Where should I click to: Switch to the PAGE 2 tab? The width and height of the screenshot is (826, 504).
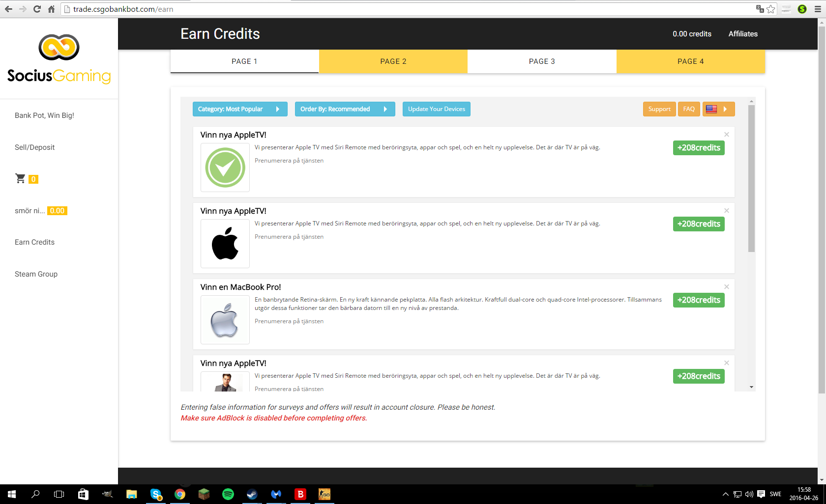(x=393, y=61)
